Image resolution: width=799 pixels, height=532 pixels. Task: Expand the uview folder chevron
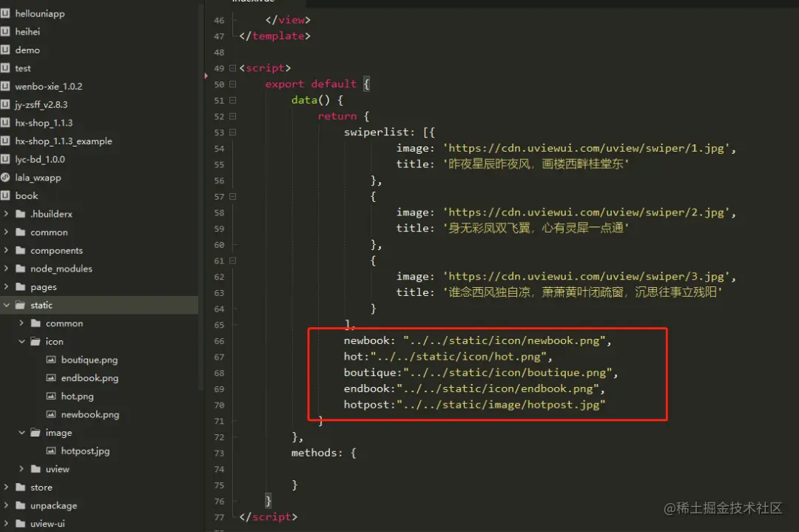pyautogui.click(x=21, y=469)
